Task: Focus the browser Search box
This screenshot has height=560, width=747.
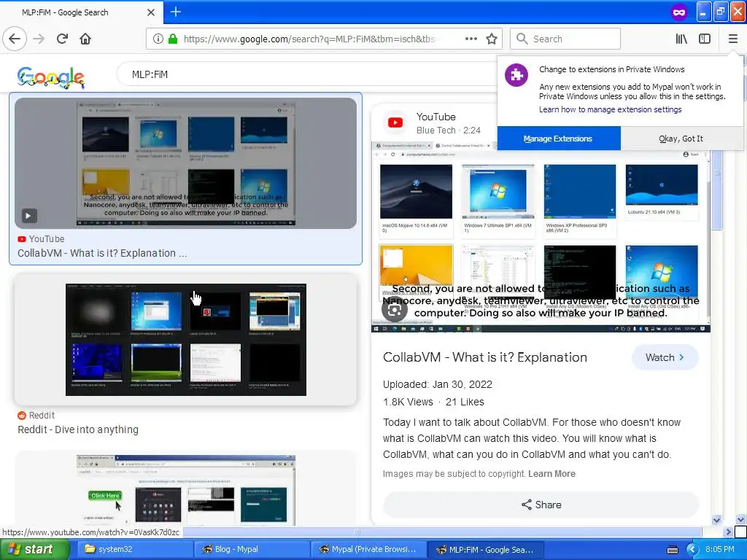Action: coord(565,39)
